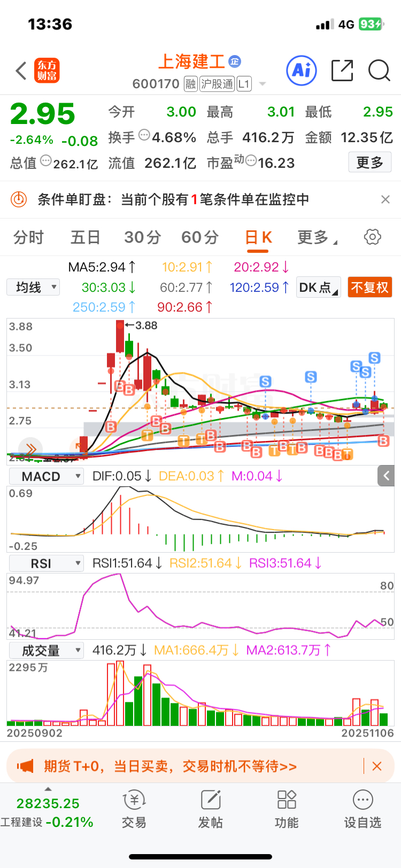Tap the 3.88 high price label
The image size is (401, 868).
click(x=142, y=325)
